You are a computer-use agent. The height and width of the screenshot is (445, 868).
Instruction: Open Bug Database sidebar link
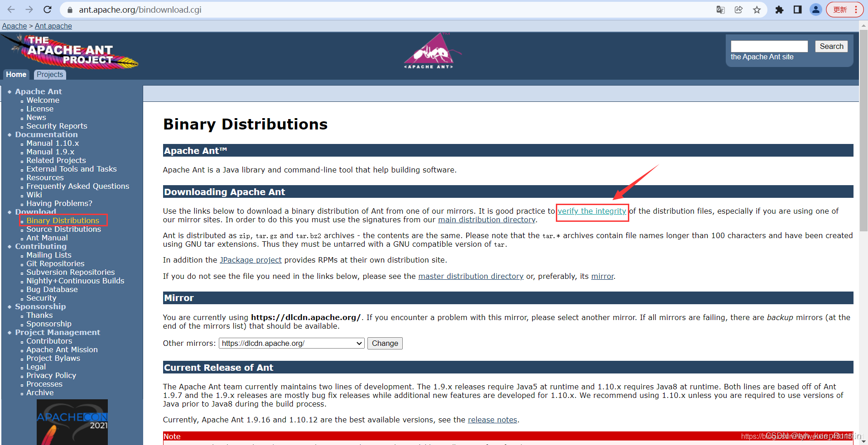tap(52, 289)
